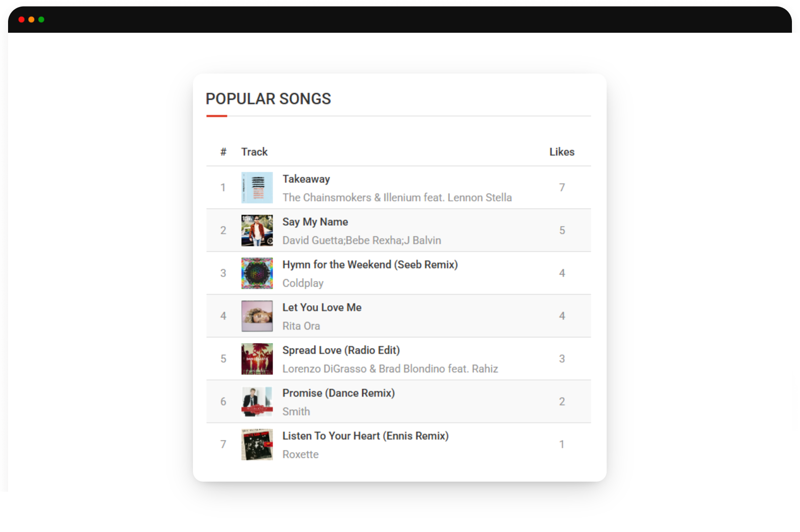Image resolution: width=800 pixels, height=532 pixels.
Task: Open the Listen To Your Heart title
Action: 365,436
